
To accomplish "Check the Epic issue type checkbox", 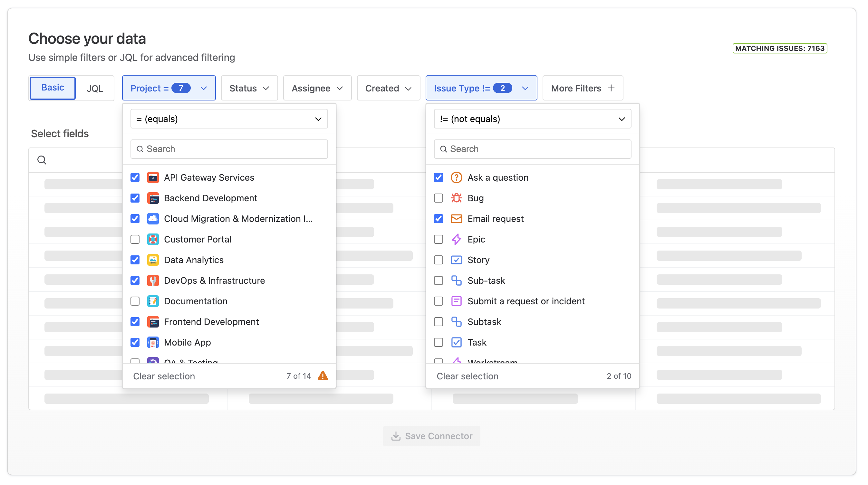I will 439,239.
